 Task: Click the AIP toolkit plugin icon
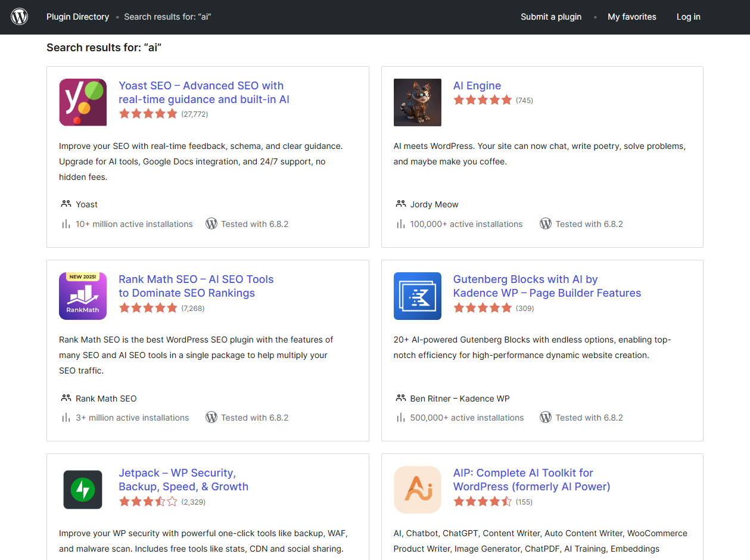tap(417, 490)
